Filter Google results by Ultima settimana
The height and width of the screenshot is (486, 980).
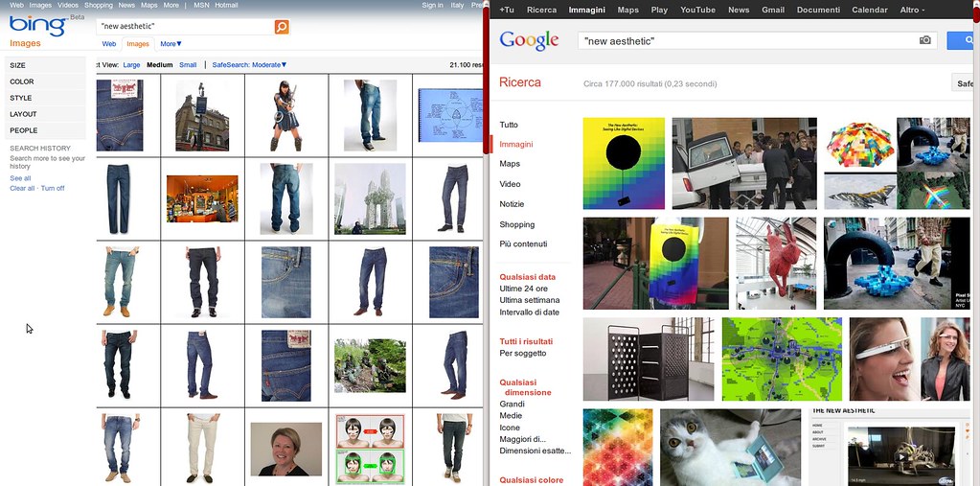pos(529,300)
